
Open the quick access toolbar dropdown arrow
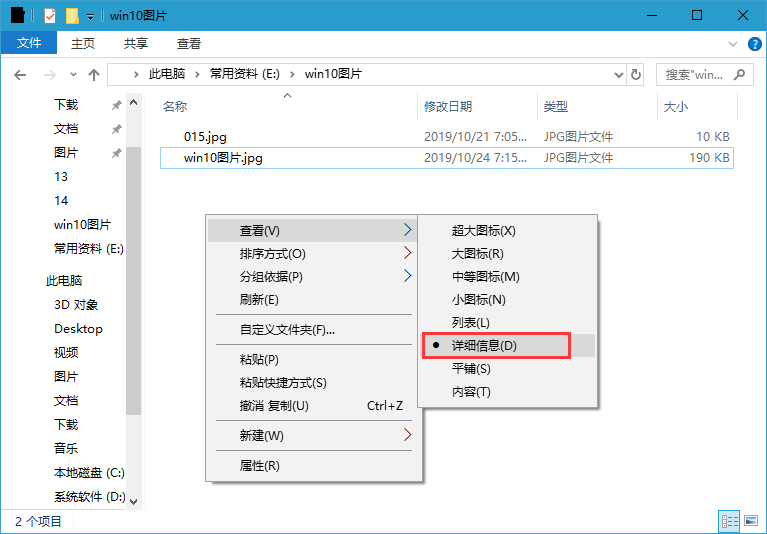tap(90, 16)
